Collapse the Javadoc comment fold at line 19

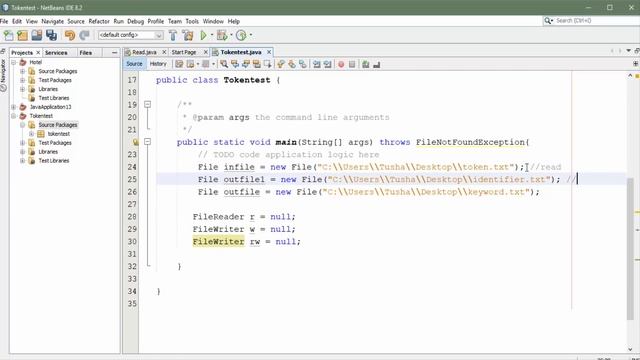147,104
